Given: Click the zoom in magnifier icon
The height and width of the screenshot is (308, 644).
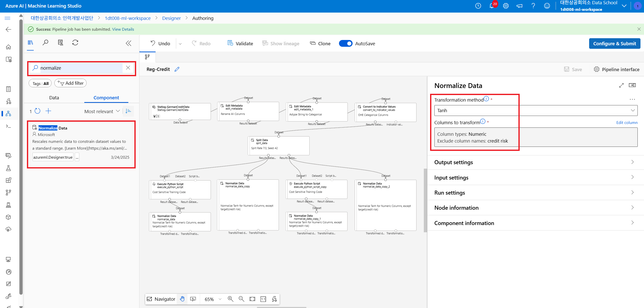Looking at the screenshot, I should pos(230,299).
